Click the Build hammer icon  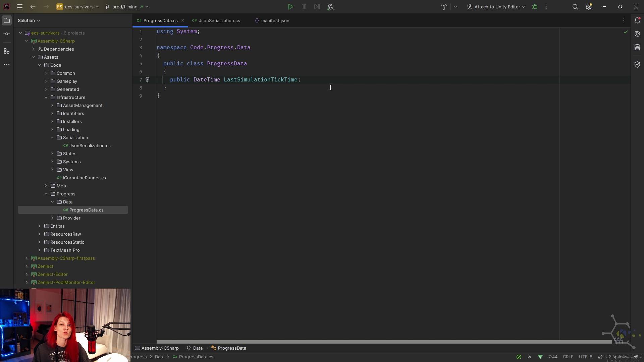click(443, 7)
